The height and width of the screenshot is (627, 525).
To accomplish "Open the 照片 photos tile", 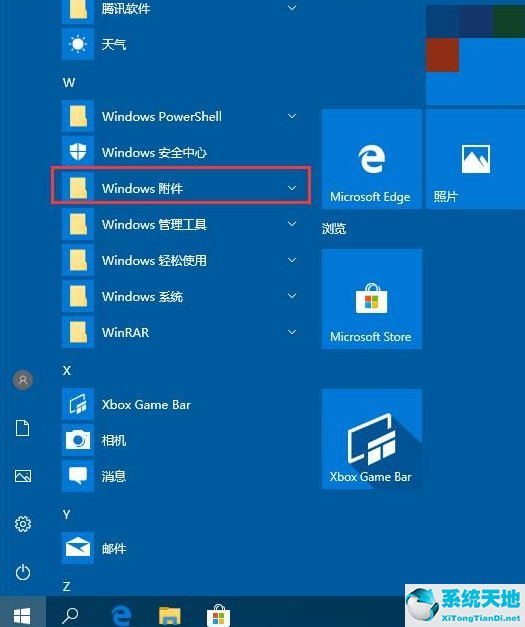I will click(475, 159).
